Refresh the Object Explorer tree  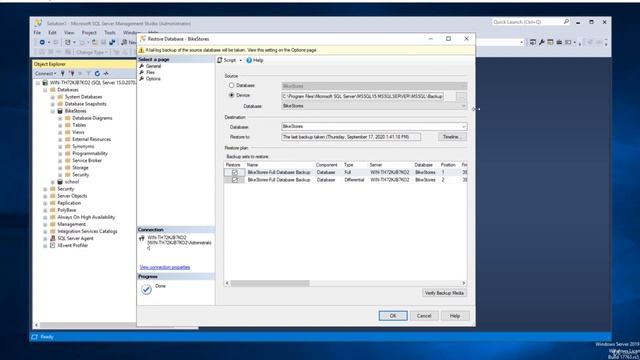[97, 73]
